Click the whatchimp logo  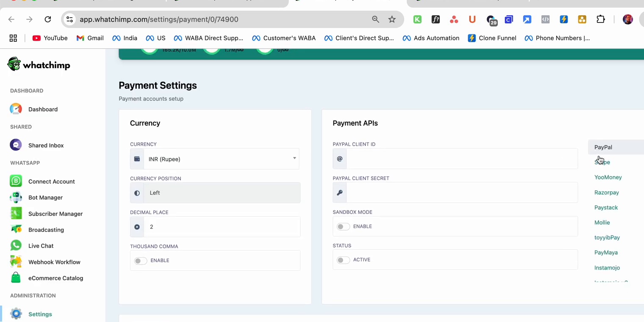coord(39,65)
